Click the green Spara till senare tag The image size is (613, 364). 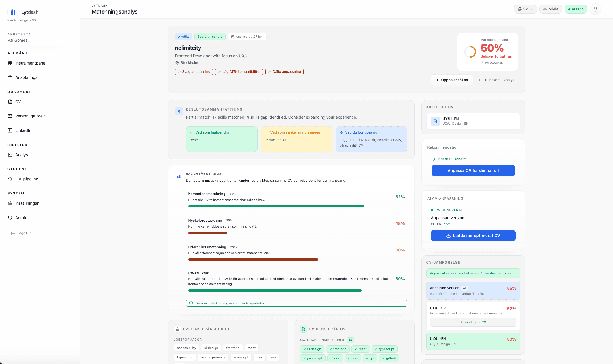coord(210,37)
